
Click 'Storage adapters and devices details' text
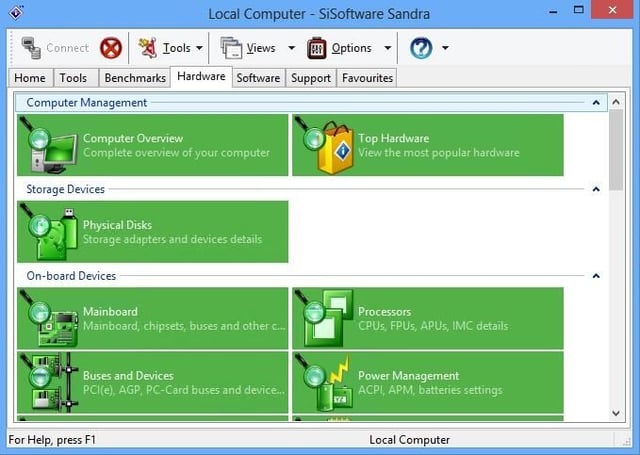172,239
